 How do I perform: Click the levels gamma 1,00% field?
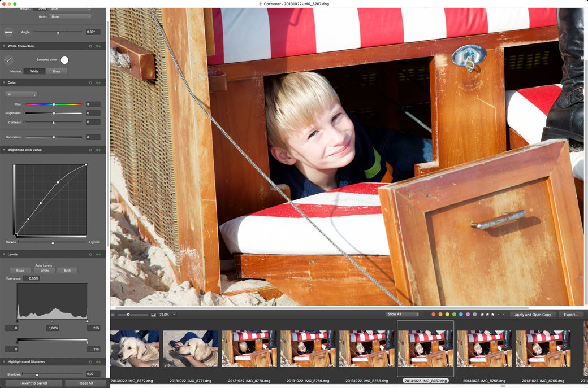(x=53, y=328)
